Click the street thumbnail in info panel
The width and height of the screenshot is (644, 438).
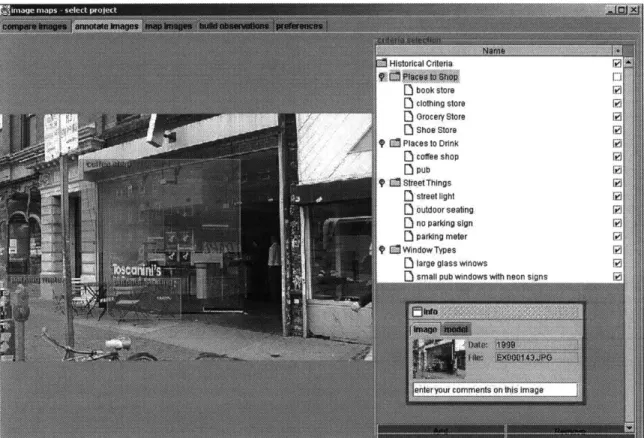(439, 359)
